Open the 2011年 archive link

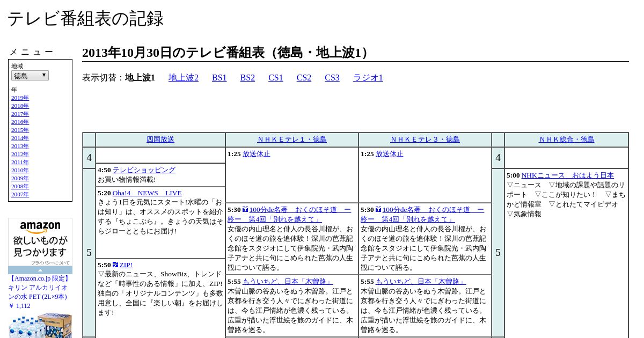[x=20, y=162]
